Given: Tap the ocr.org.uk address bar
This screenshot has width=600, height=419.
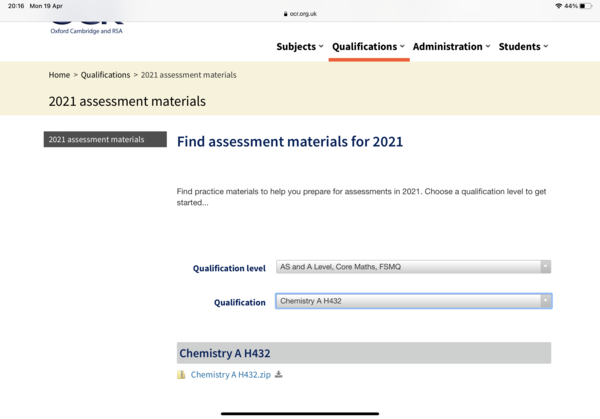Looking at the screenshot, I should click(300, 14).
